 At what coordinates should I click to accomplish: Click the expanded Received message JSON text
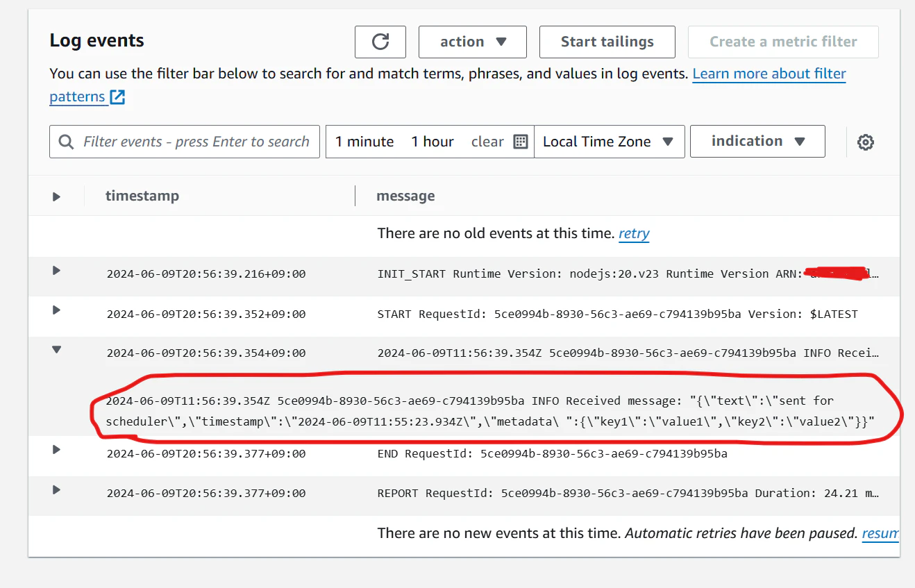489,411
